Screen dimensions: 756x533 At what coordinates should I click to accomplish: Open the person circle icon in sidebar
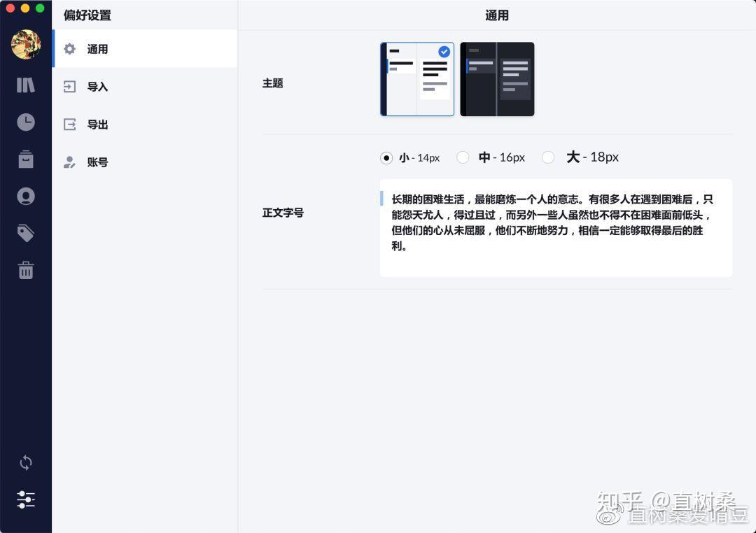pos(26,196)
